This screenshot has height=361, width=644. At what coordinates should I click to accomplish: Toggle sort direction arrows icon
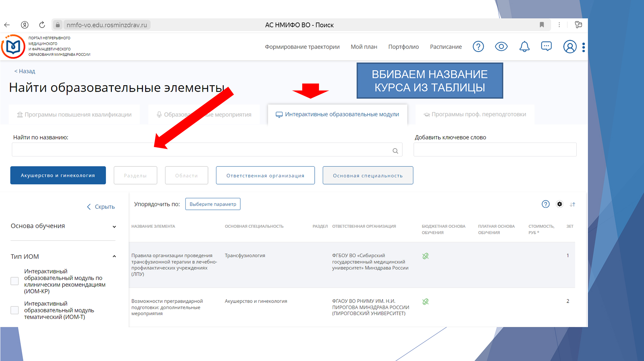572,204
